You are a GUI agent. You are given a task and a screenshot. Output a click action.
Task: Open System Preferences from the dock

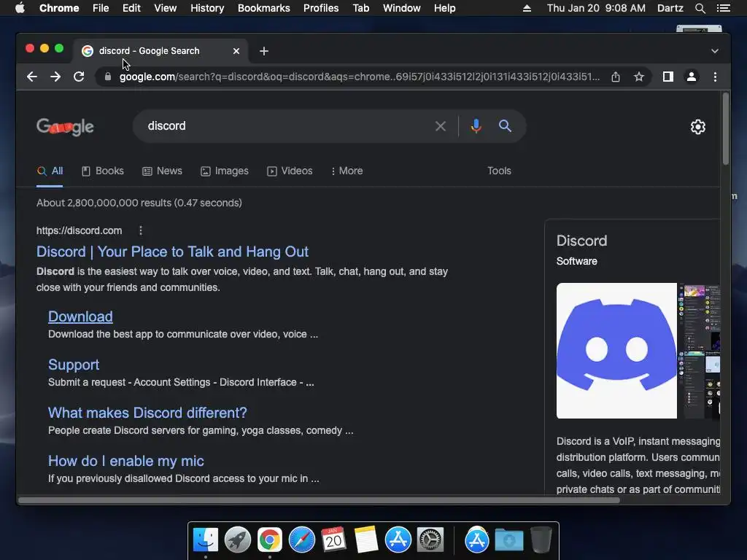430,540
